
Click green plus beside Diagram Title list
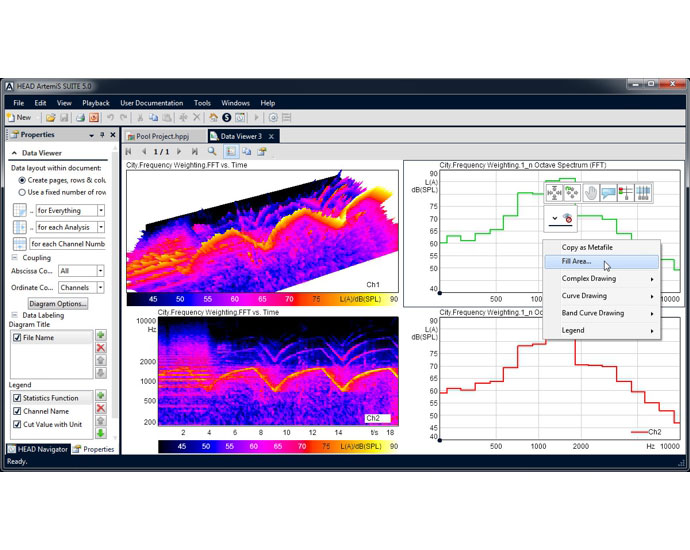(x=100, y=334)
